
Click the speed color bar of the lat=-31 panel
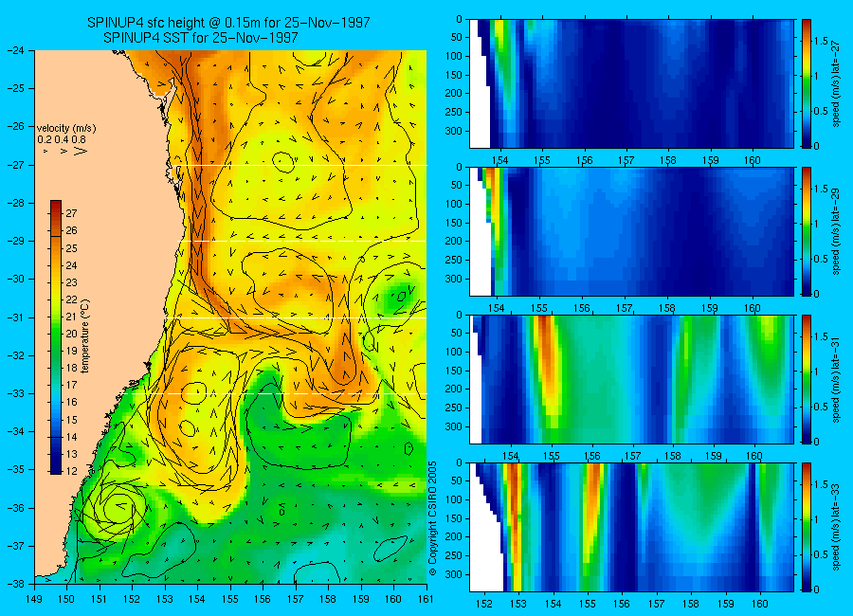click(x=806, y=379)
